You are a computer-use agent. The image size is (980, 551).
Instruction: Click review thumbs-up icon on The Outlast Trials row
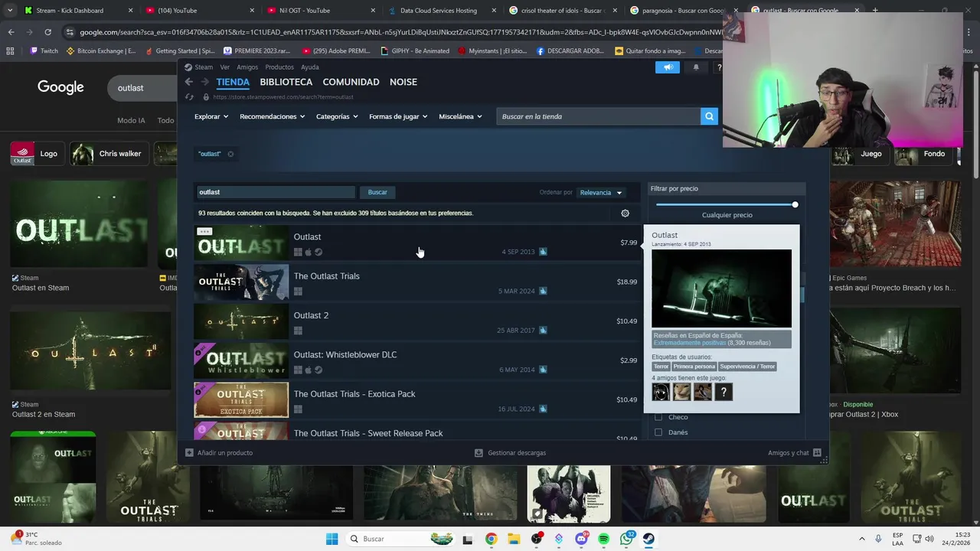click(x=543, y=291)
